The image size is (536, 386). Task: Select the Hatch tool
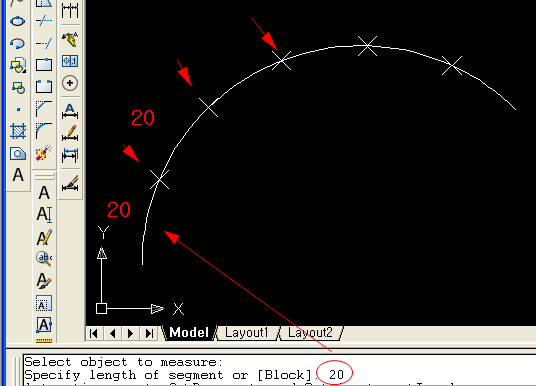click(x=18, y=131)
